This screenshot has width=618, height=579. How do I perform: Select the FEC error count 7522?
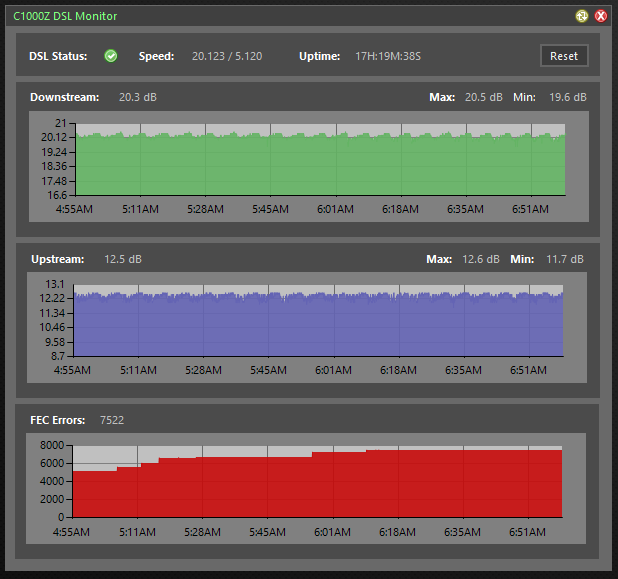pos(112,420)
